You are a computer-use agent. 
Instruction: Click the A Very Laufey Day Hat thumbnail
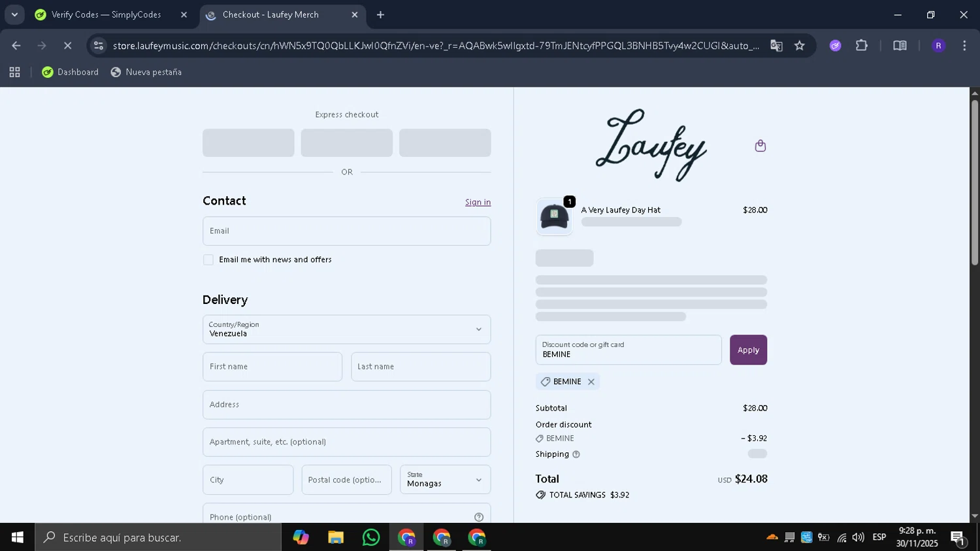[x=554, y=217]
